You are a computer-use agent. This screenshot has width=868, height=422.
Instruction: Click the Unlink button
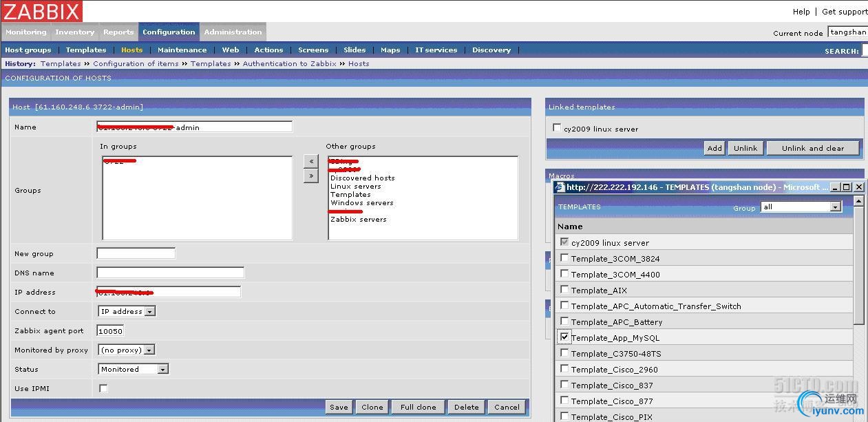point(745,148)
